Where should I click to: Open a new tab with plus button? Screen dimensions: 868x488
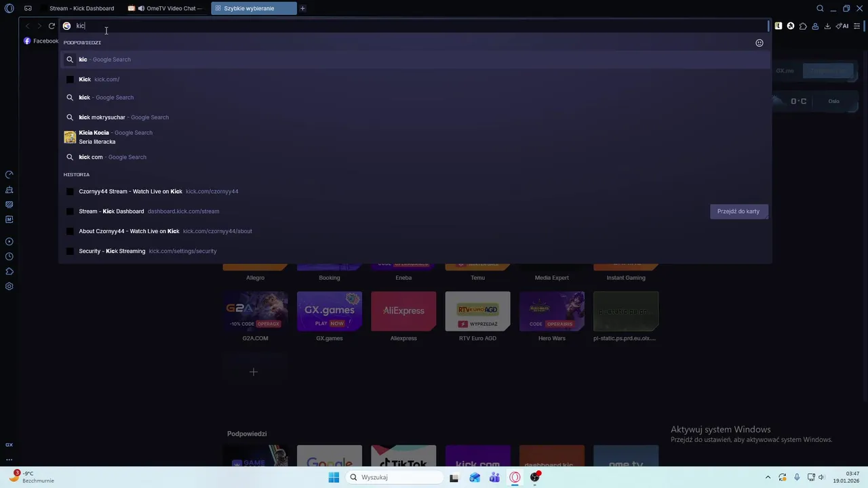click(x=302, y=8)
